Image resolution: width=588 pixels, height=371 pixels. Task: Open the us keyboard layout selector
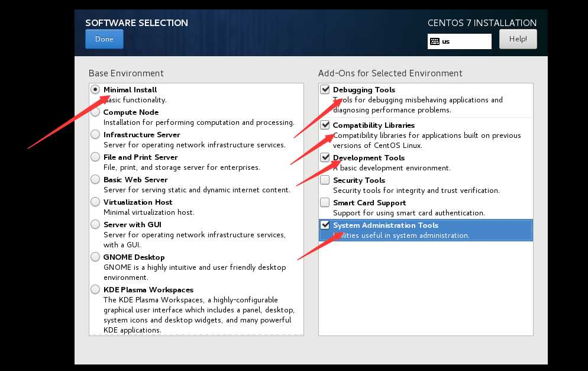click(460, 41)
